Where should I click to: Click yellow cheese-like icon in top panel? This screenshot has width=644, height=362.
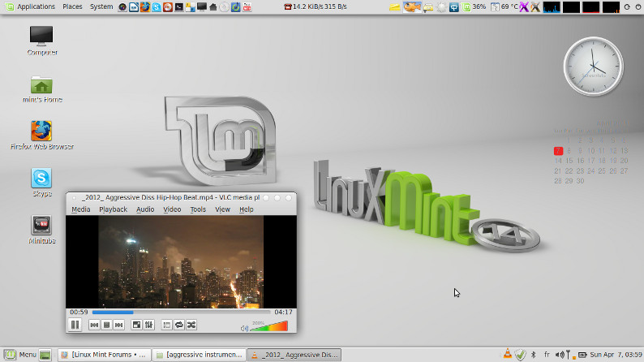coord(395,7)
